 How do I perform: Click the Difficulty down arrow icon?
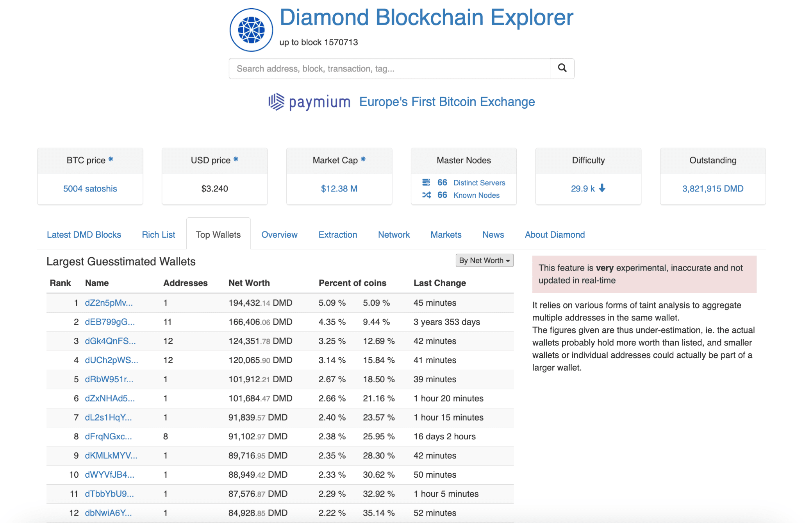pos(602,188)
